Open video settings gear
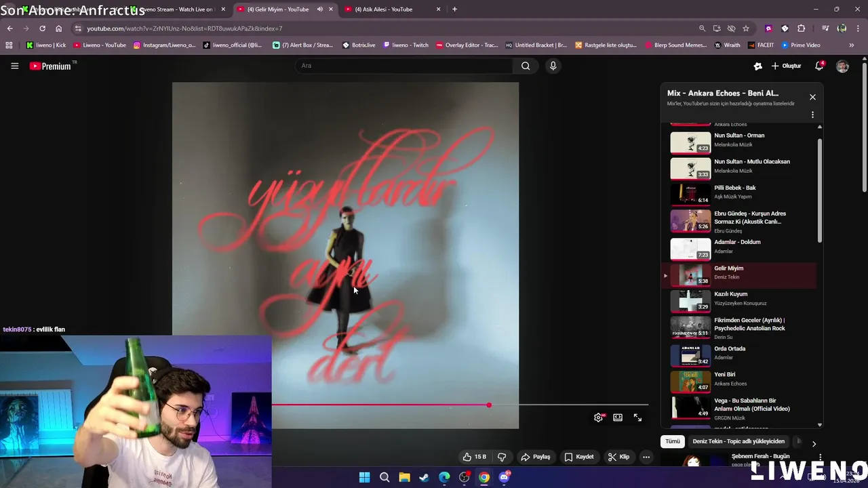Viewport: 868px width, 488px height. [598, 418]
